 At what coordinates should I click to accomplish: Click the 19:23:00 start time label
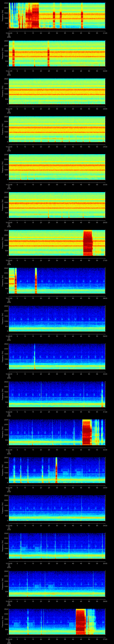pyautogui.click(x=9, y=147)
